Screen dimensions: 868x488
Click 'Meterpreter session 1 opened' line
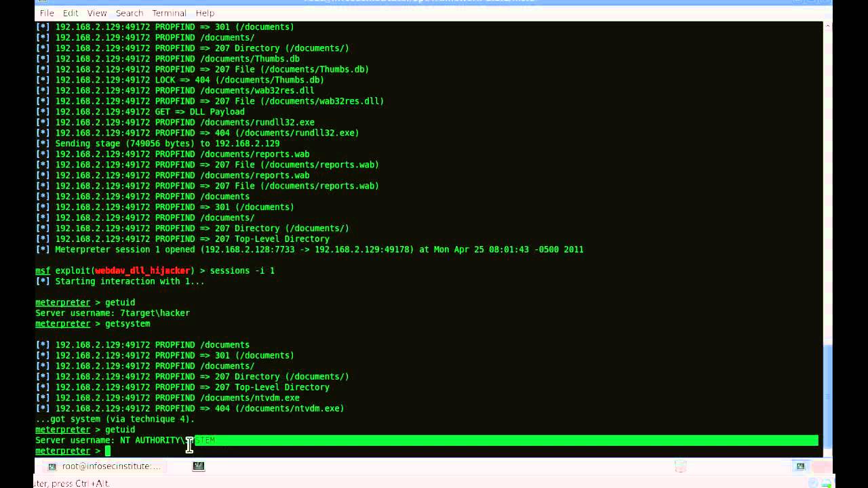(309, 249)
